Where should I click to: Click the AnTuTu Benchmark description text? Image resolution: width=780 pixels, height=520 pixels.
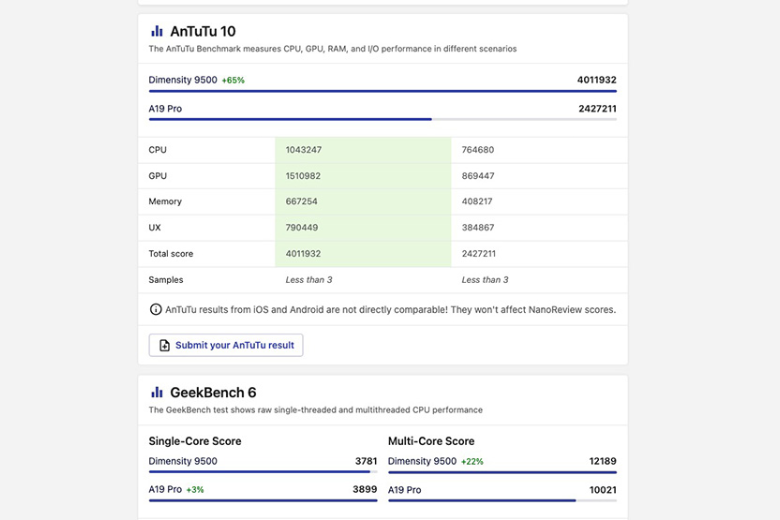pos(332,49)
